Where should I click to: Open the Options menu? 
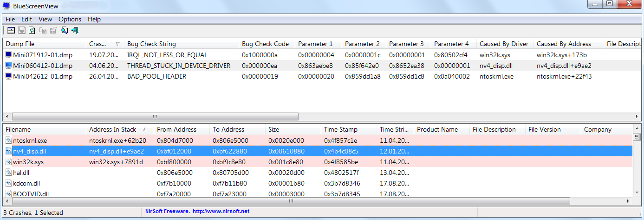click(70, 20)
